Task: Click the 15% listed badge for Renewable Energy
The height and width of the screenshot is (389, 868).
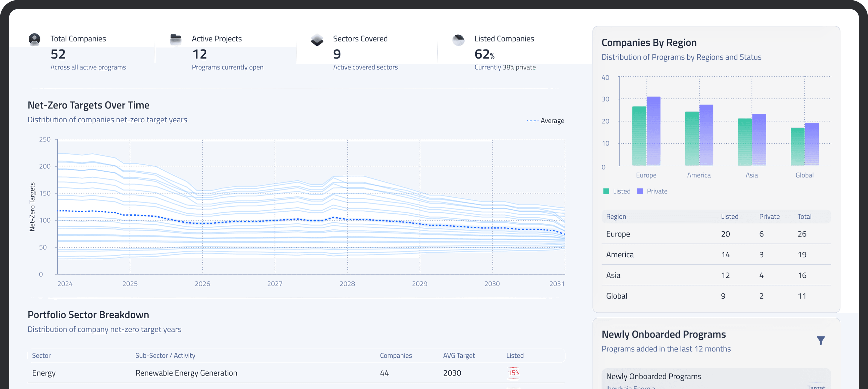Action: tap(514, 373)
